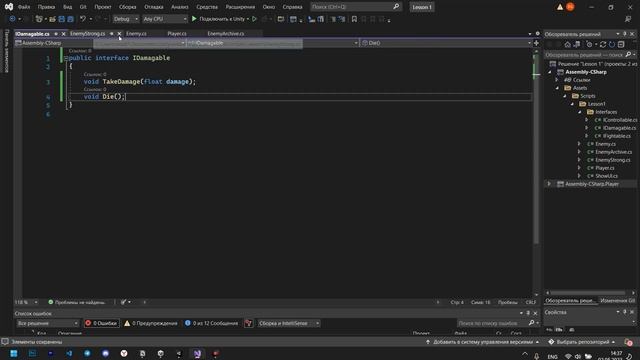Open the Отладка menu

coord(153,7)
